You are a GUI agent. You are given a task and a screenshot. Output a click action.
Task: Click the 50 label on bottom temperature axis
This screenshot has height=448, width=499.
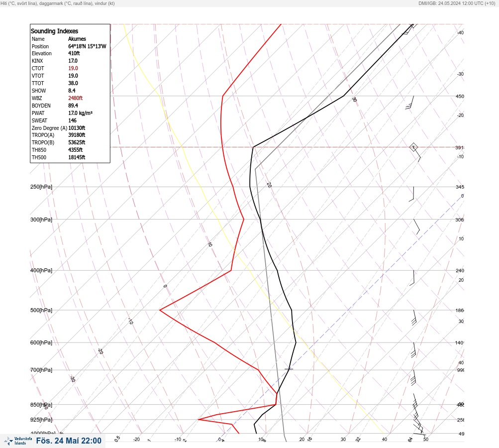[x=426, y=440]
